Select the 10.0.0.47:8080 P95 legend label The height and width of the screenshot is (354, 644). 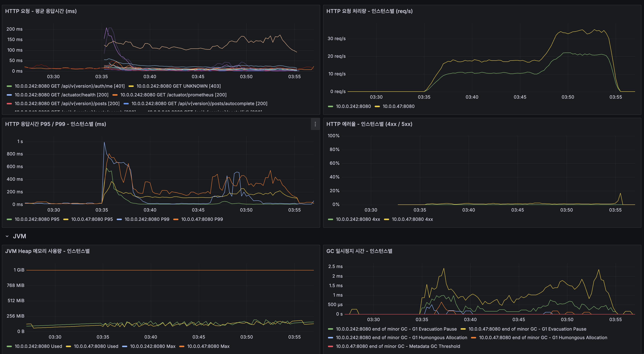pyautogui.click(x=92, y=219)
